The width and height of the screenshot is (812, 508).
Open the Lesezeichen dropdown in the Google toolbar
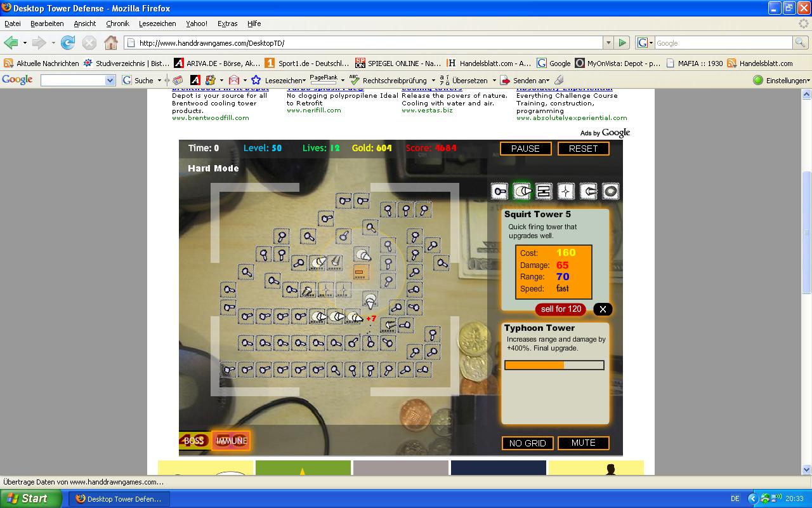[304, 81]
